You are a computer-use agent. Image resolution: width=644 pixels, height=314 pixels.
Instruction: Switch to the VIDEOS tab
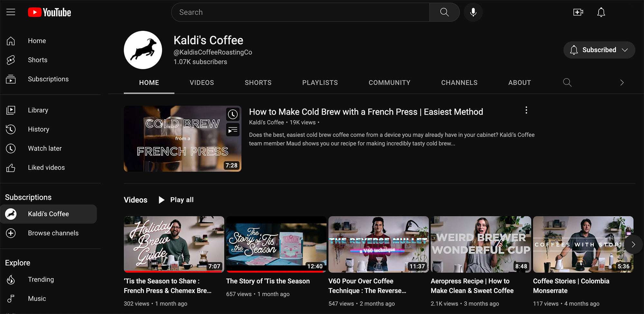coord(202,83)
